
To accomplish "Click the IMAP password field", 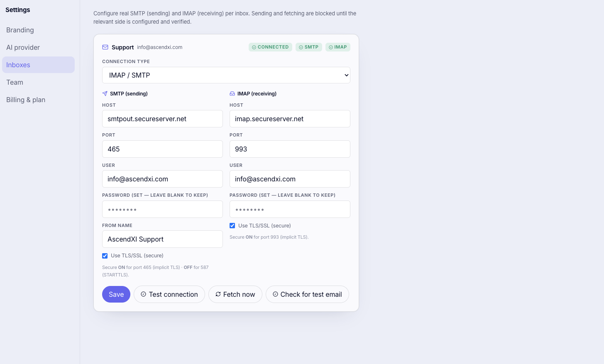I will tap(290, 209).
